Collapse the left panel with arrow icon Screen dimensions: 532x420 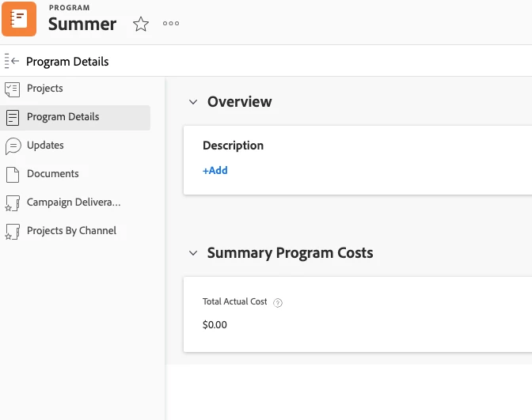(12, 61)
